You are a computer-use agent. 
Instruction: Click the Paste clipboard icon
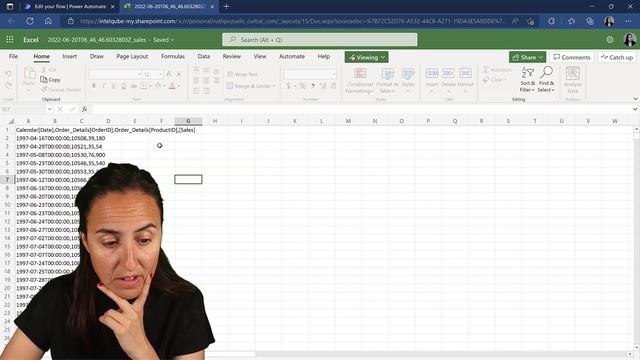29,73
